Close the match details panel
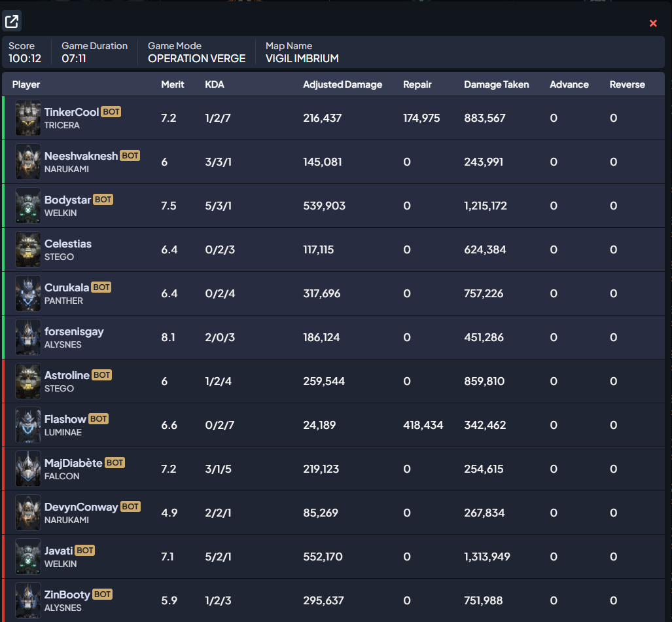The width and height of the screenshot is (672, 622). pyautogui.click(x=653, y=23)
